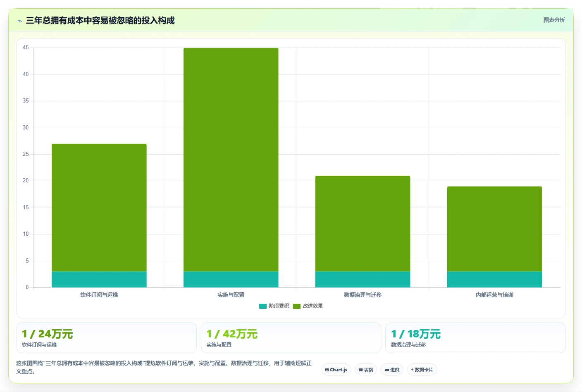Toggle the 阶段累积 legend entry
This screenshot has width=582, height=392.
click(x=274, y=306)
